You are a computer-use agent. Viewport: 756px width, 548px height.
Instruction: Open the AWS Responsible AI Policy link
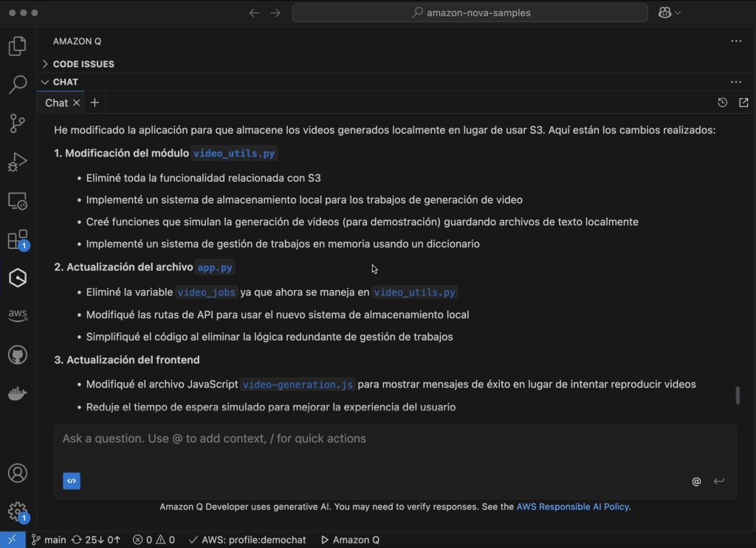pos(572,507)
